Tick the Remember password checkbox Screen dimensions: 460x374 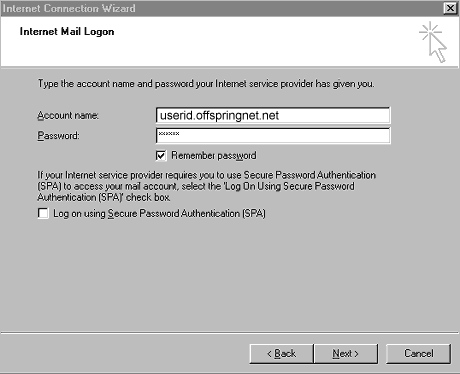click(x=161, y=156)
